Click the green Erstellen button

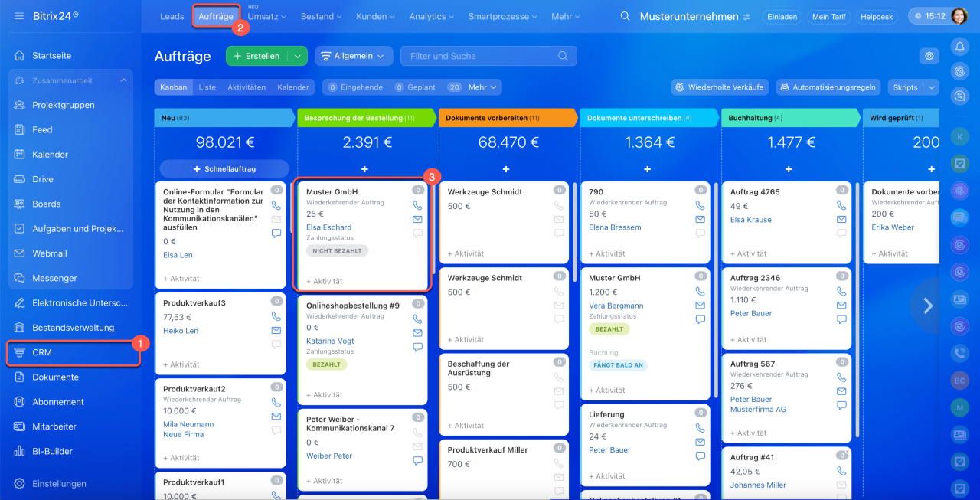(x=257, y=56)
